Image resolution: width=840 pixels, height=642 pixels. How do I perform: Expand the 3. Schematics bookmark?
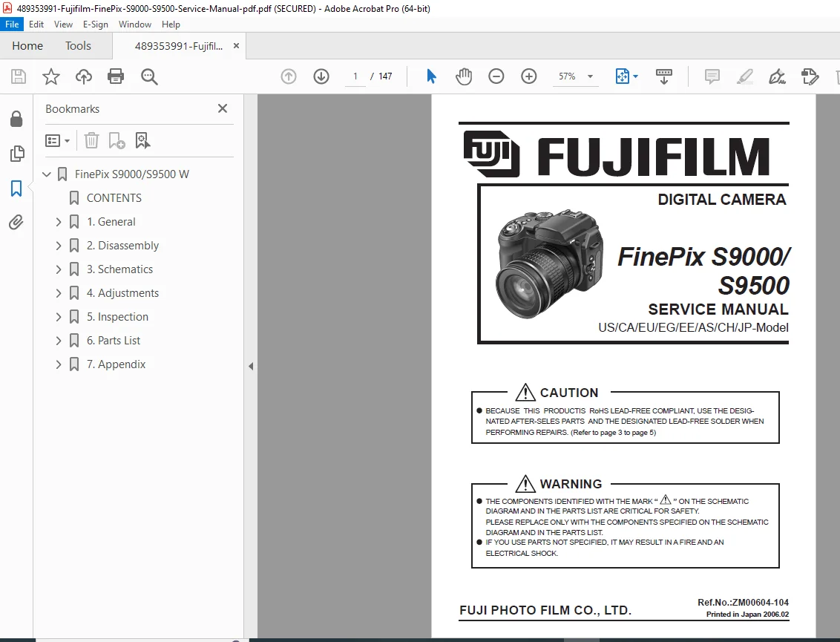coord(59,269)
